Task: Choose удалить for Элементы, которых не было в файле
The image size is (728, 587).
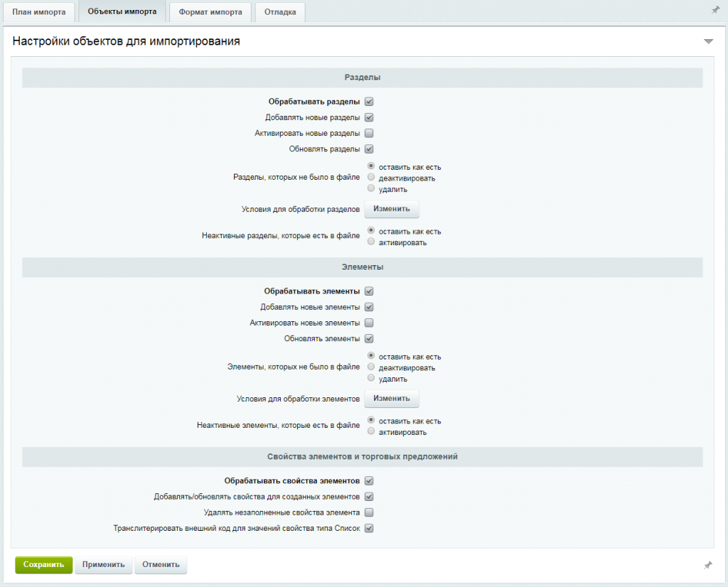Action: [x=371, y=378]
